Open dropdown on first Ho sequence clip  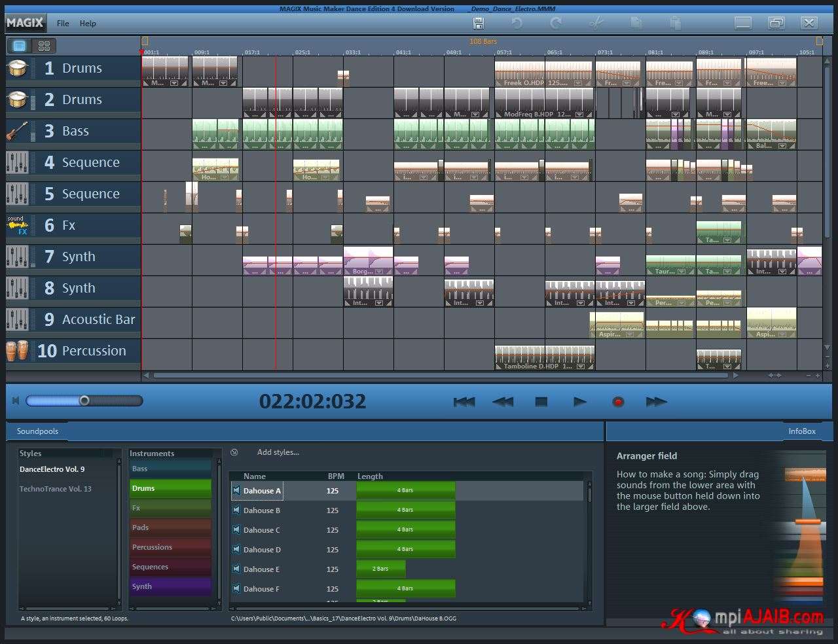[225, 177]
